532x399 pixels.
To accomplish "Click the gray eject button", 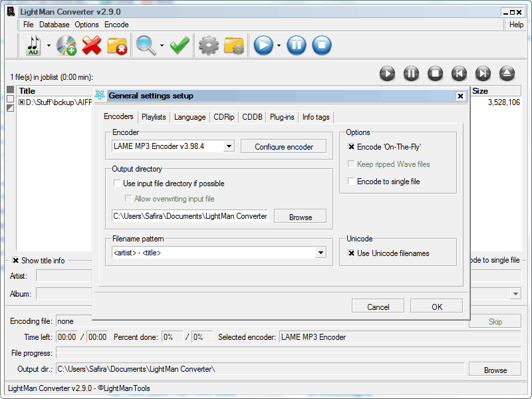I will pyautogui.click(x=507, y=73).
